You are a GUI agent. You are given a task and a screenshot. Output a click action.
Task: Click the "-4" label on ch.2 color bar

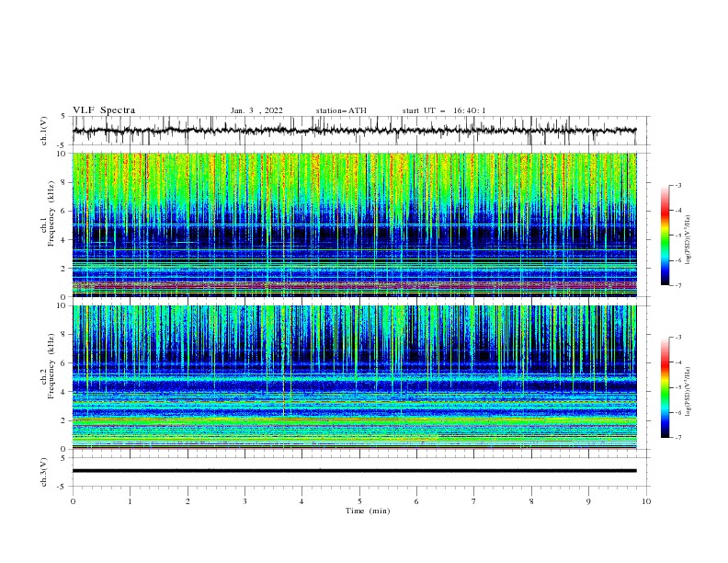[678, 362]
